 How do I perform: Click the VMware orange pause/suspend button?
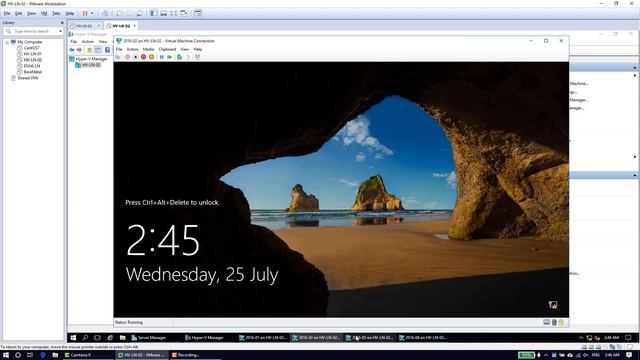click(85, 13)
